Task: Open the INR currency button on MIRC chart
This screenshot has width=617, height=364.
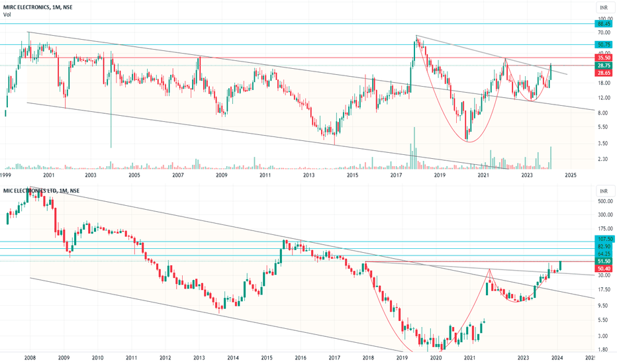Action: click(604, 8)
